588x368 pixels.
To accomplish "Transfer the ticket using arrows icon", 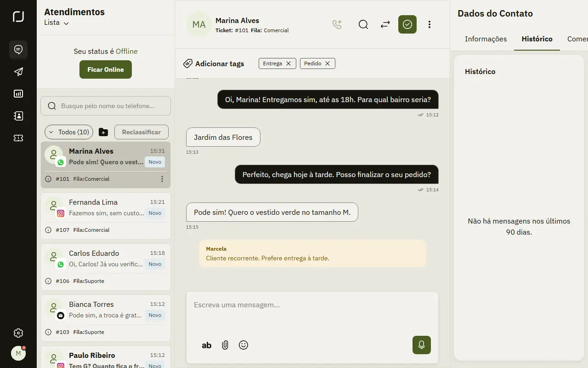I will [x=385, y=24].
